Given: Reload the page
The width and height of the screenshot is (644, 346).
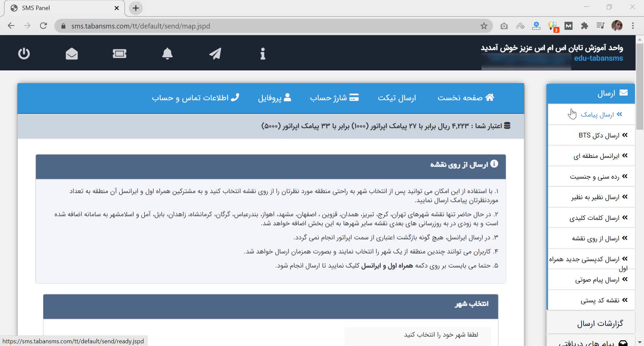Looking at the screenshot, I should point(43,26).
